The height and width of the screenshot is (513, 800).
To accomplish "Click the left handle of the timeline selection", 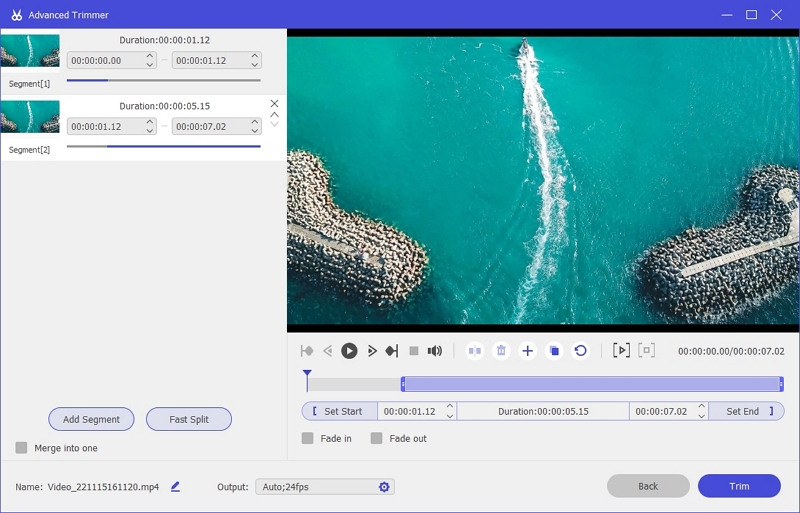I will pyautogui.click(x=403, y=384).
